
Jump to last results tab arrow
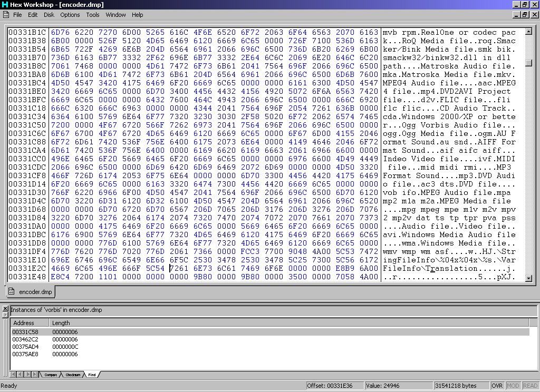pos(34,375)
